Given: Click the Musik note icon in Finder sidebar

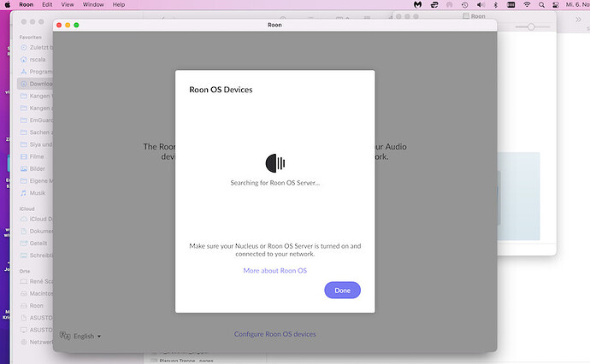Looking at the screenshot, I should [24, 193].
